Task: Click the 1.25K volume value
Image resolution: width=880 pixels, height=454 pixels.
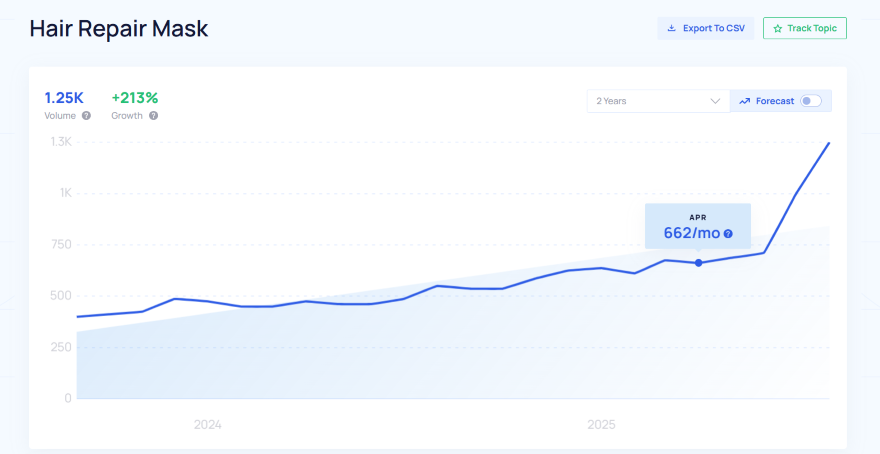Action: 64,97
